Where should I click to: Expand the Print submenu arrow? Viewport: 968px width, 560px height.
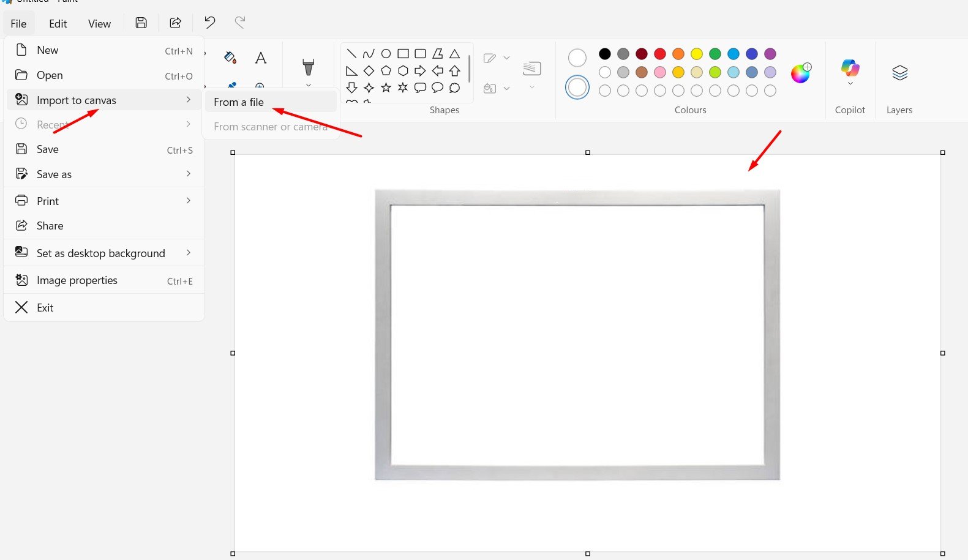(x=189, y=200)
